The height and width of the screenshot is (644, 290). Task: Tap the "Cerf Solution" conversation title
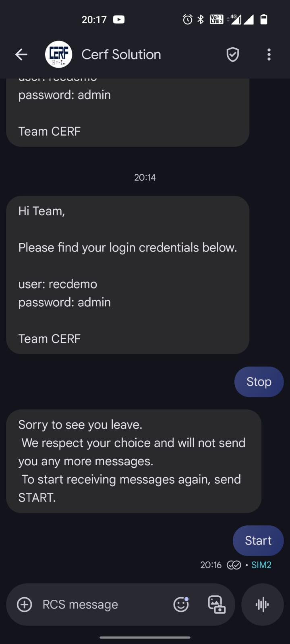[121, 54]
